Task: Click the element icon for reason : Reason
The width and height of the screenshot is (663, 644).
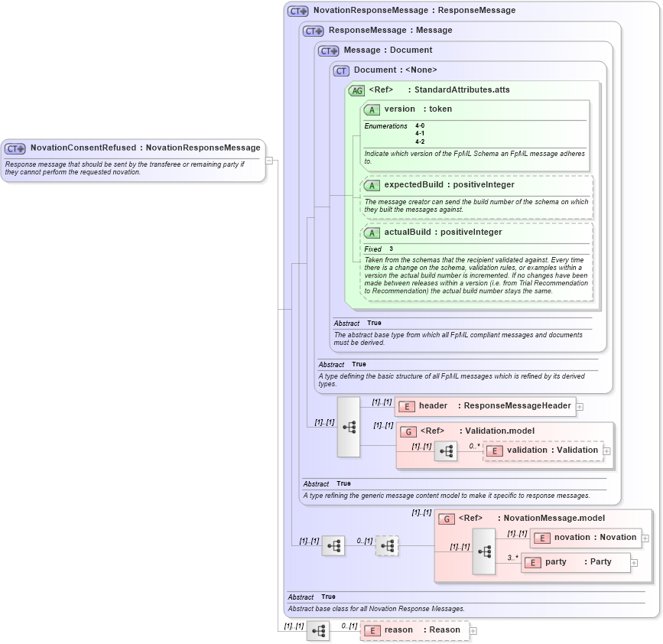Action: tap(372, 631)
